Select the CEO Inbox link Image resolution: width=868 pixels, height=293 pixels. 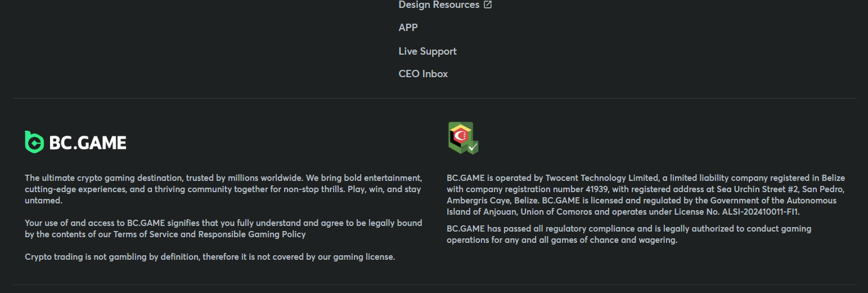(x=423, y=74)
